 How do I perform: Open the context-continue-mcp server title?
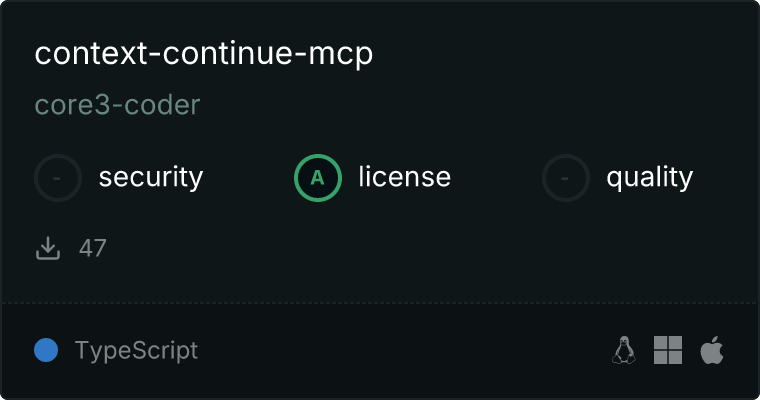point(204,53)
